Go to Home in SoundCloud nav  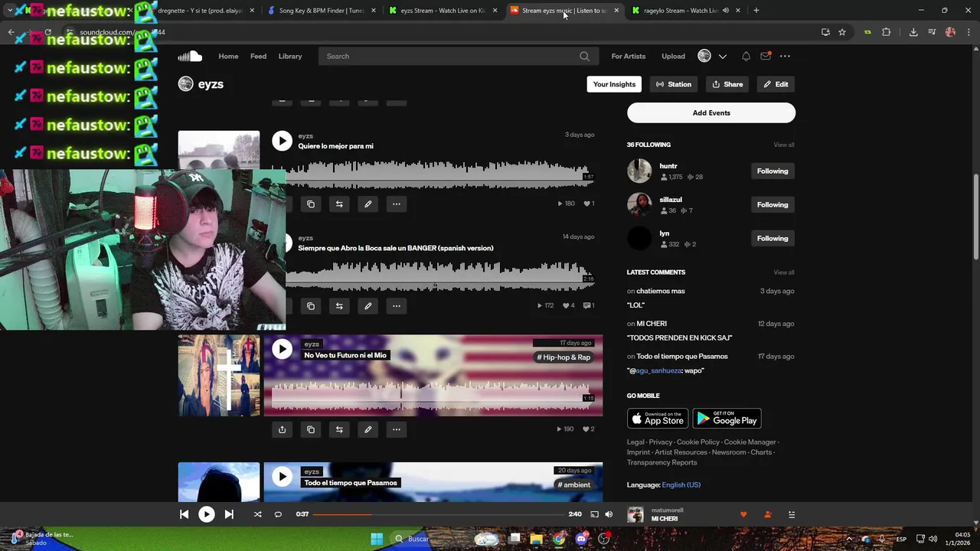click(x=228, y=56)
